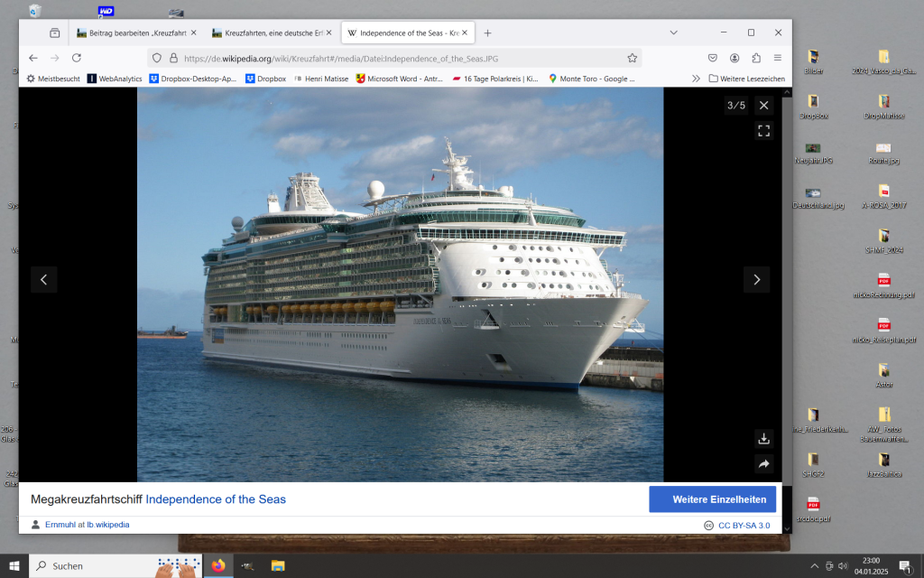Open the Ernmuhl author link
Image resolution: width=924 pixels, height=578 pixels.
[60, 525]
